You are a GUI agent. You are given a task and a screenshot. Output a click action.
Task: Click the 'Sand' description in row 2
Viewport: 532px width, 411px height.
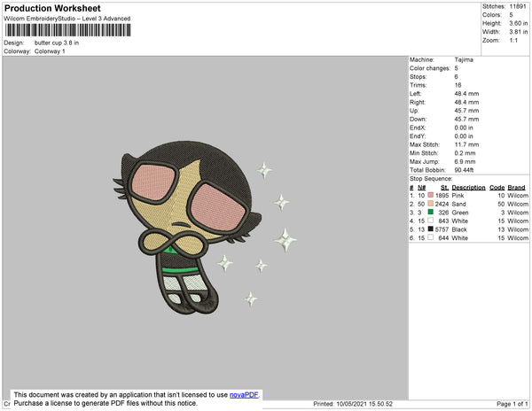tap(458, 204)
